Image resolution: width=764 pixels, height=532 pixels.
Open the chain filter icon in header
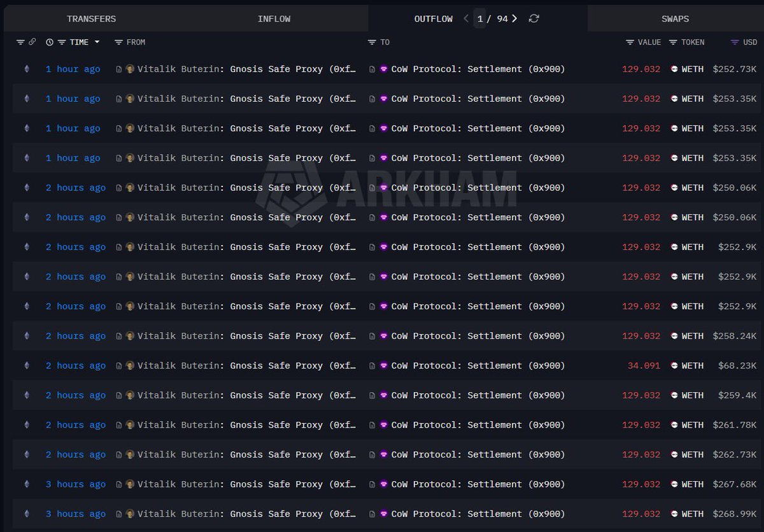(x=20, y=42)
